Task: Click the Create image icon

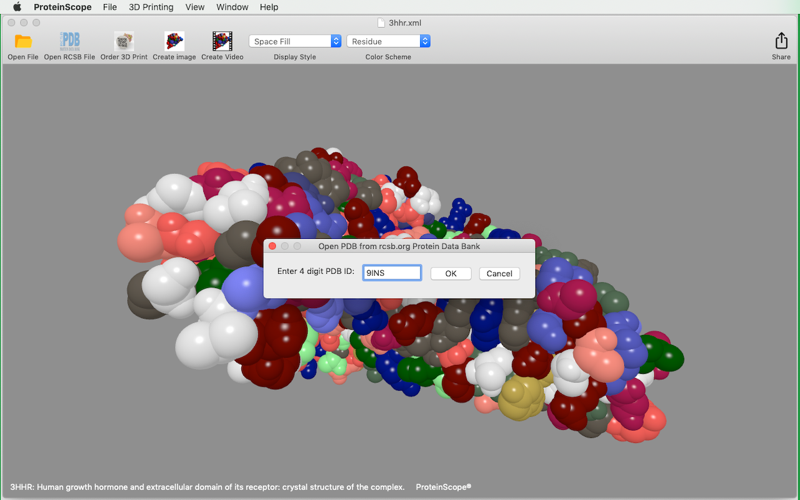Action: click(174, 41)
